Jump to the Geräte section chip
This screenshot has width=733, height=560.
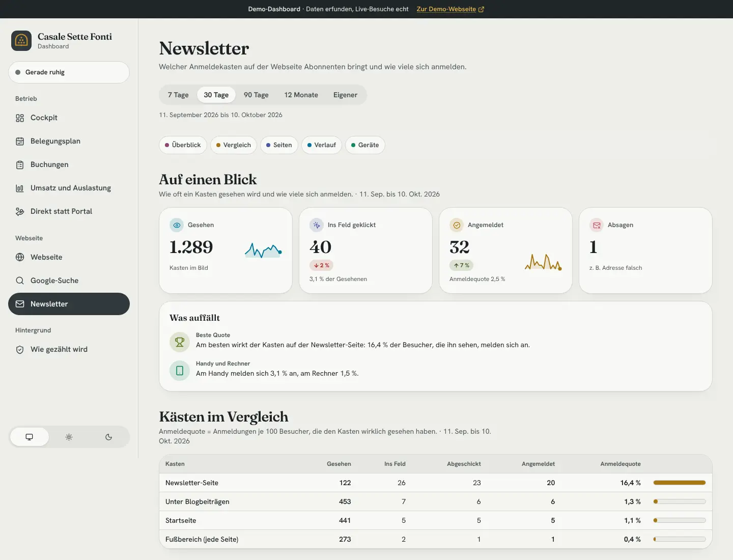tap(365, 145)
